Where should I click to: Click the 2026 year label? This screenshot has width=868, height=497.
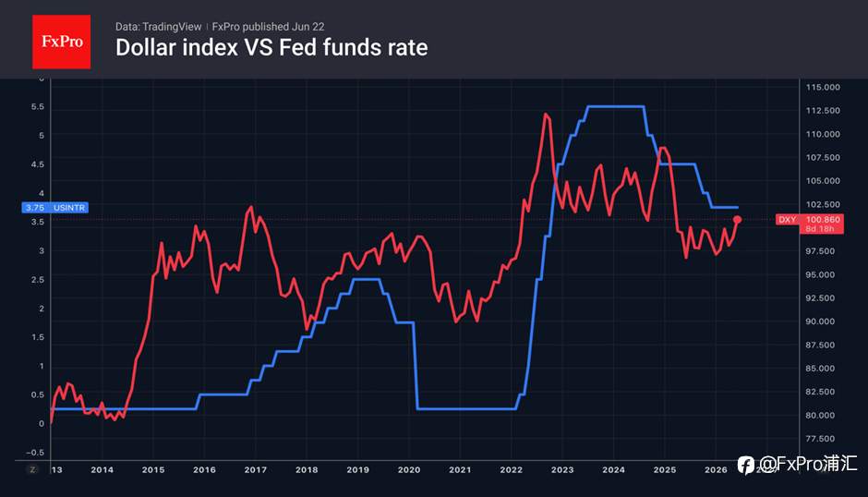(716, 470)
